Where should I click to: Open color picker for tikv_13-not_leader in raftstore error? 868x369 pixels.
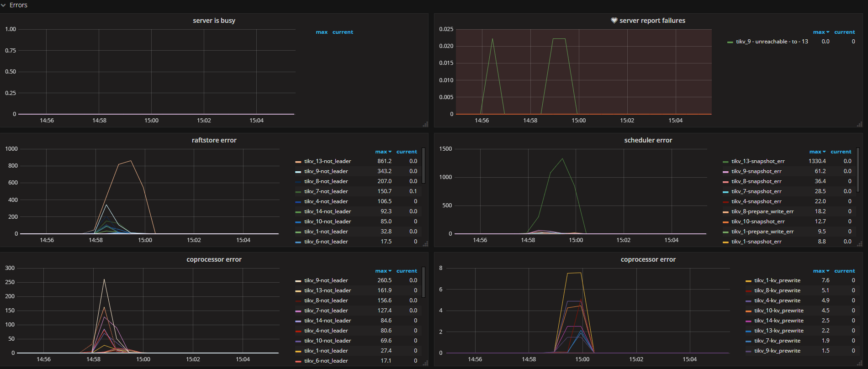click(x=298, y=162)
